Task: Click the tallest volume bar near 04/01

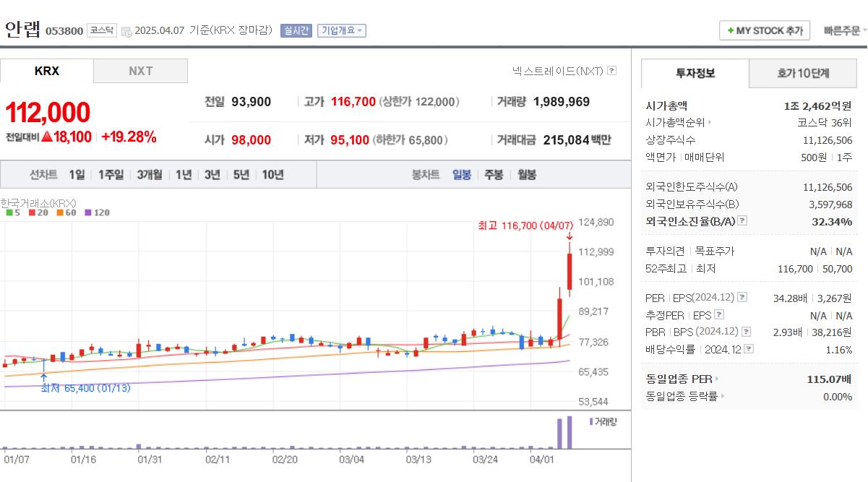Action: point(570,432)
